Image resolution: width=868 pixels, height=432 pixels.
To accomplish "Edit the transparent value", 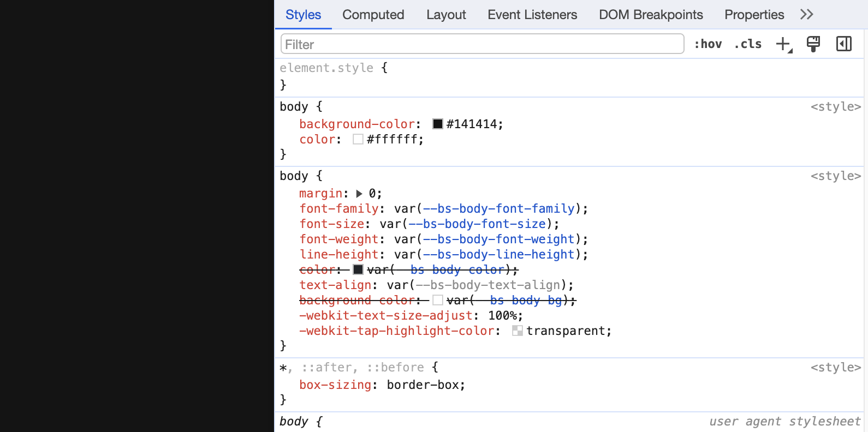I will click(x=566, y=331).
